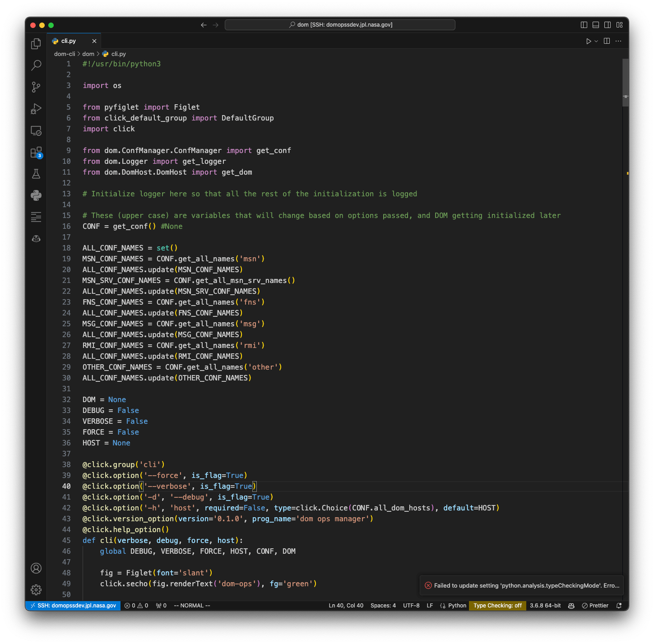654x644 pixels.
Task: Open the editor More Actions ellipsis menu
Action: (618, 41)
